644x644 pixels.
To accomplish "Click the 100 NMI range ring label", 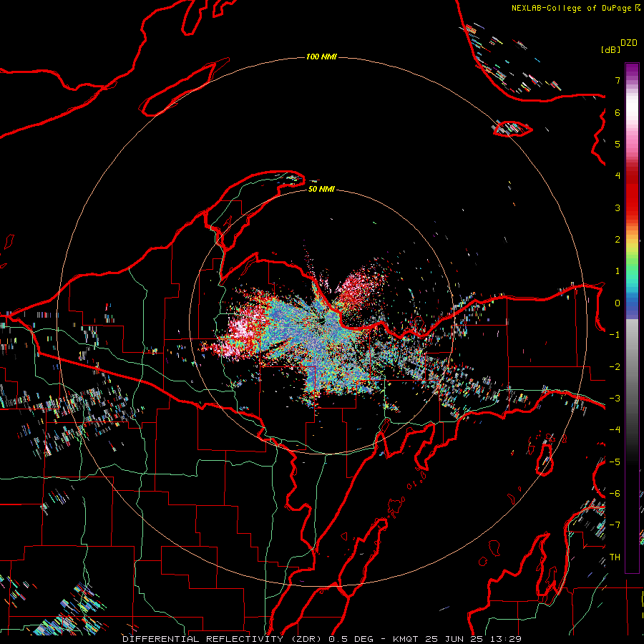I will (x=321, y=57).
